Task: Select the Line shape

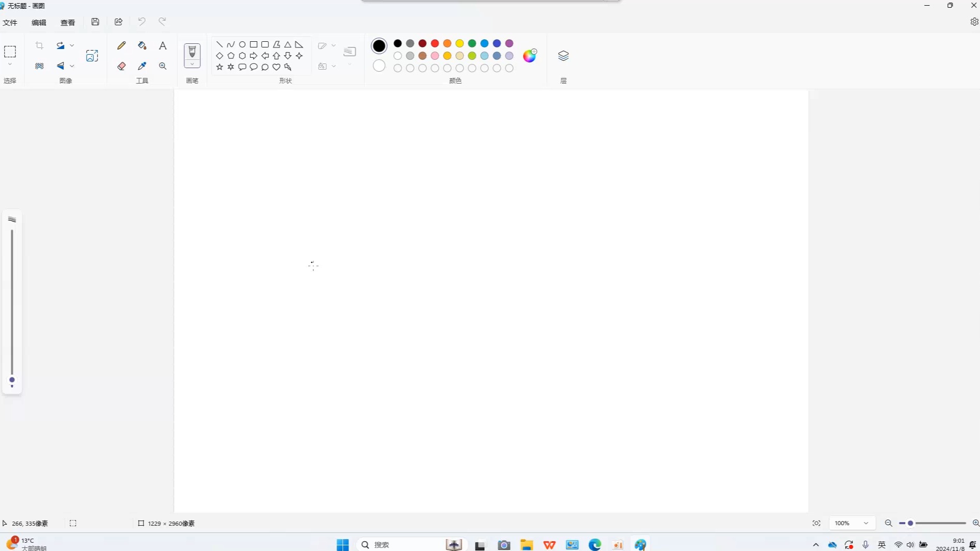Action: tap(219, 44)
